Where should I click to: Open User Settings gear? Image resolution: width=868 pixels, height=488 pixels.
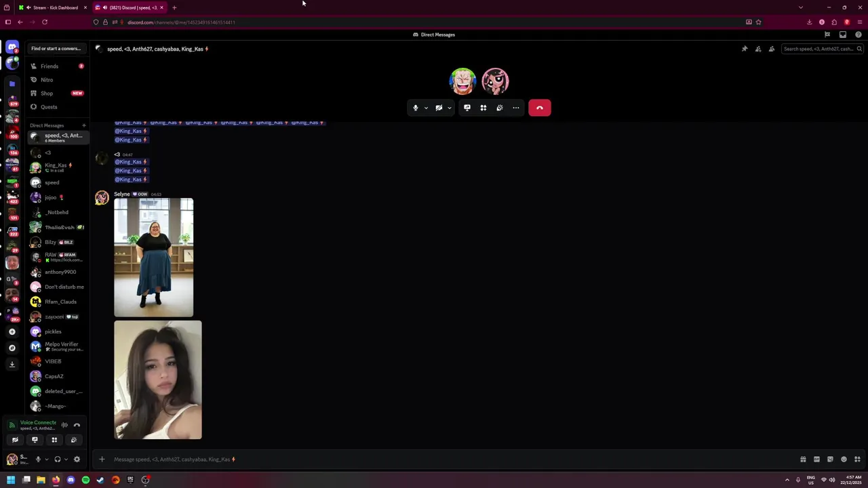(x=77, y=460)
